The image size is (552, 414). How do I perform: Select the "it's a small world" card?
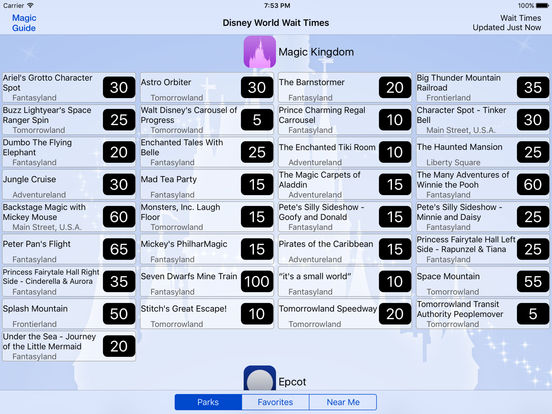[x=345, y=282]
